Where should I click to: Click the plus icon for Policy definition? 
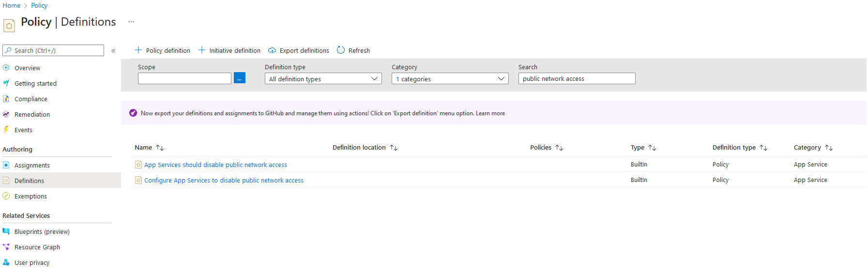coord(138,50)
